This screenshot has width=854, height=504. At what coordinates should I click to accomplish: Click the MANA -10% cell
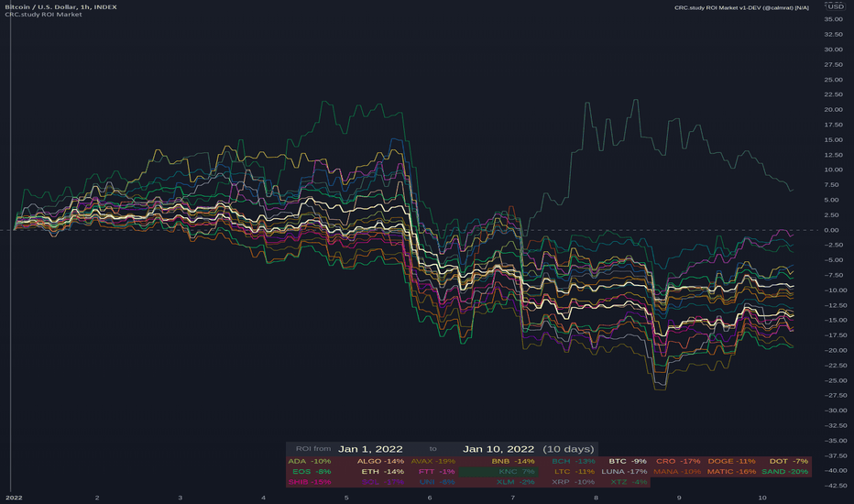click(x=677, y=472)
